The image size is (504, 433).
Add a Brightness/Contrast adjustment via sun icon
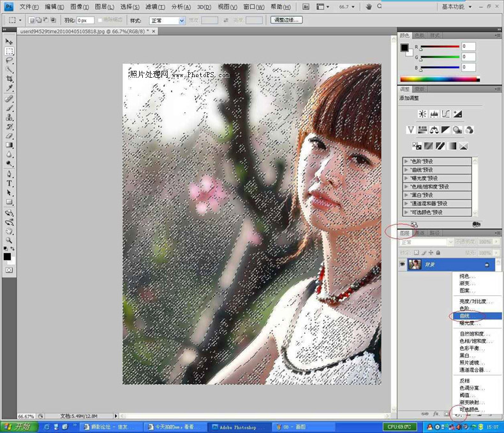click(x=422, y=114)
